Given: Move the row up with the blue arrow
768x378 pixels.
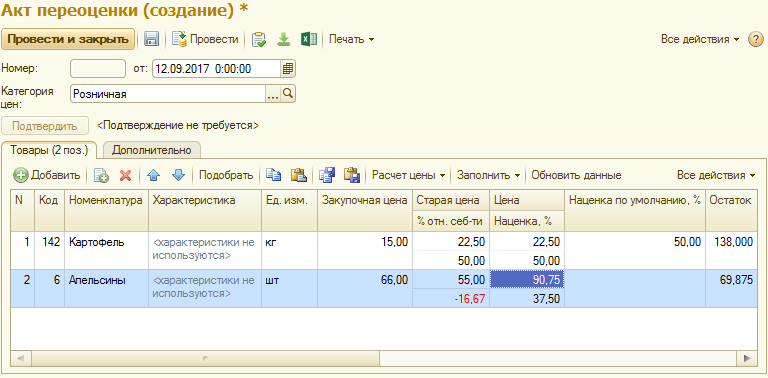Looking at the screenshot, I should pos(153,175).
